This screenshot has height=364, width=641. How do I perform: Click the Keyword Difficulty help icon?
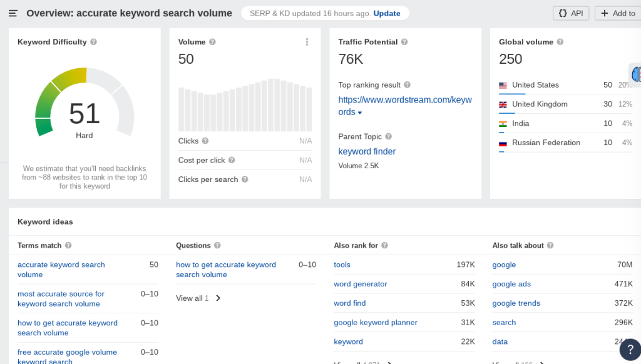click(94, 42)
